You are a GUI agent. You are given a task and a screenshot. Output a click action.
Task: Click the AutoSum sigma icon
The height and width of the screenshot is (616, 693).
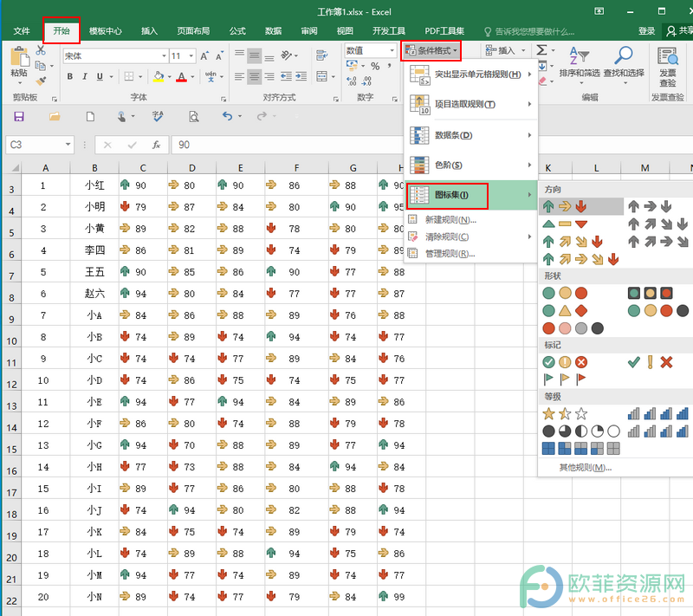(x=541, y=49)
